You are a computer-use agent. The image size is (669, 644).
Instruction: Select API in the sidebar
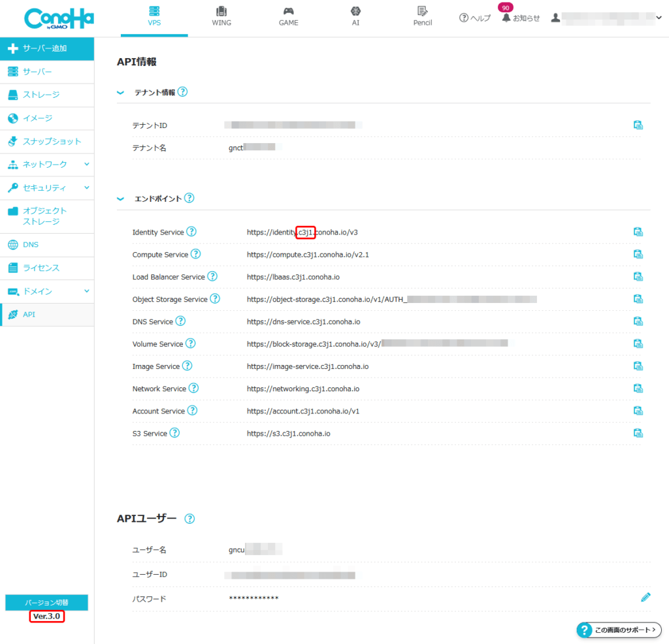tap(47, 315)
